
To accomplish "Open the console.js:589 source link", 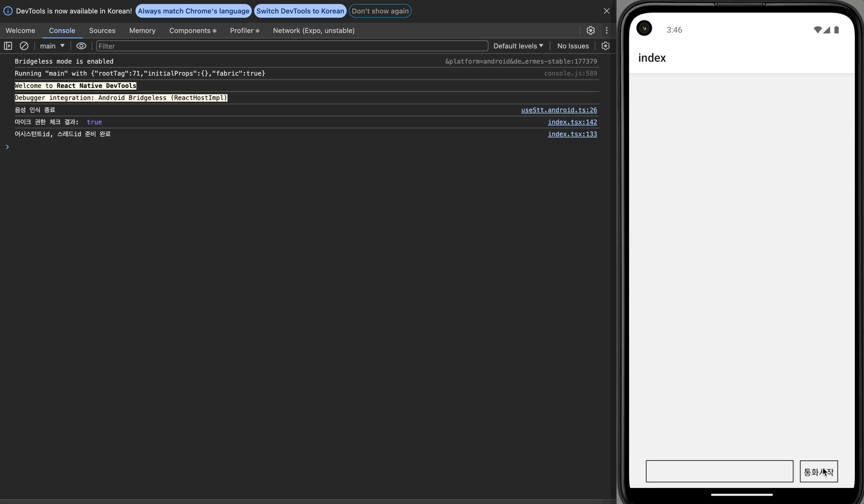I will pyautogui.click(x=571, y=73).
